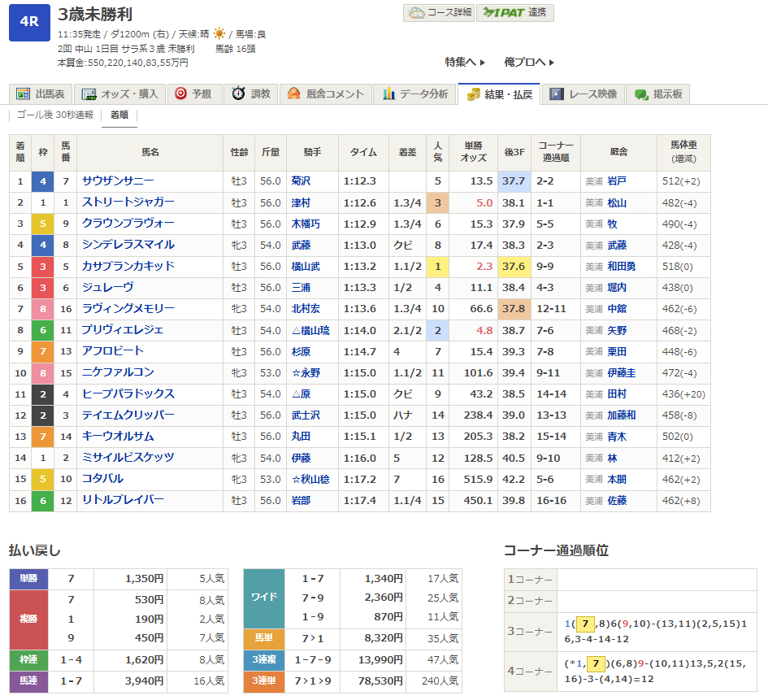Screen dimensions: 768x700
Task: Go to 厩舎コメント stable icon tab
Action: click(x=326, y=93)
